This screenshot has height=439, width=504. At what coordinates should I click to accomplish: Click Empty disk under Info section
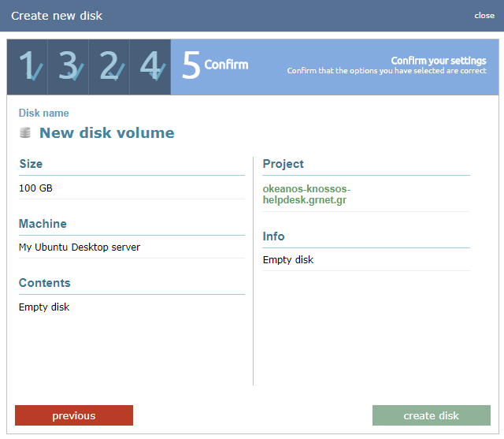coord(288,260)
